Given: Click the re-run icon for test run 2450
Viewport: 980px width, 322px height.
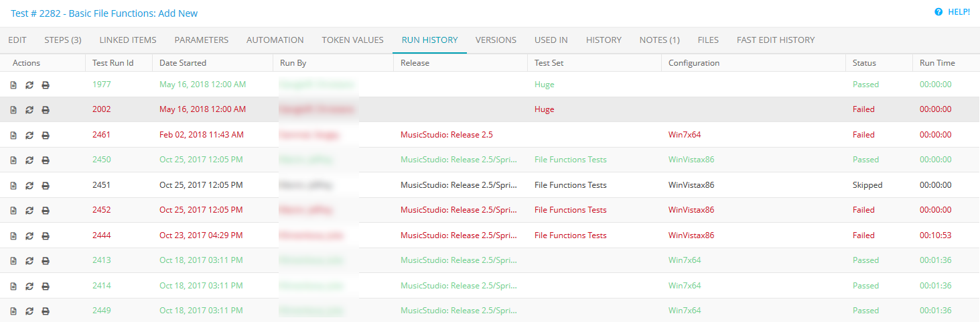Looking at the screenshot, I should pyautogui.click(x=29, y=160).
